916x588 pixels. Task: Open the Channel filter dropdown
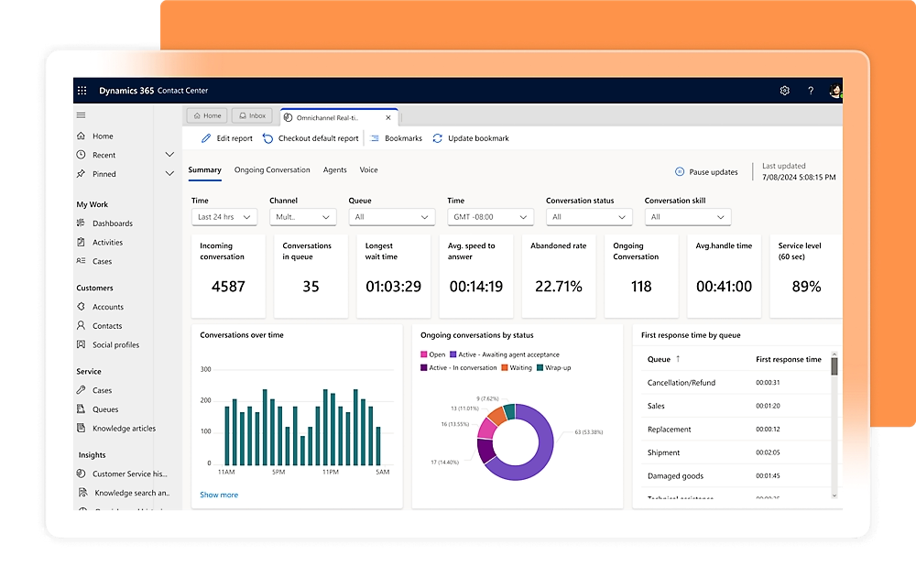pyautogui.click(x=302, y=217)
